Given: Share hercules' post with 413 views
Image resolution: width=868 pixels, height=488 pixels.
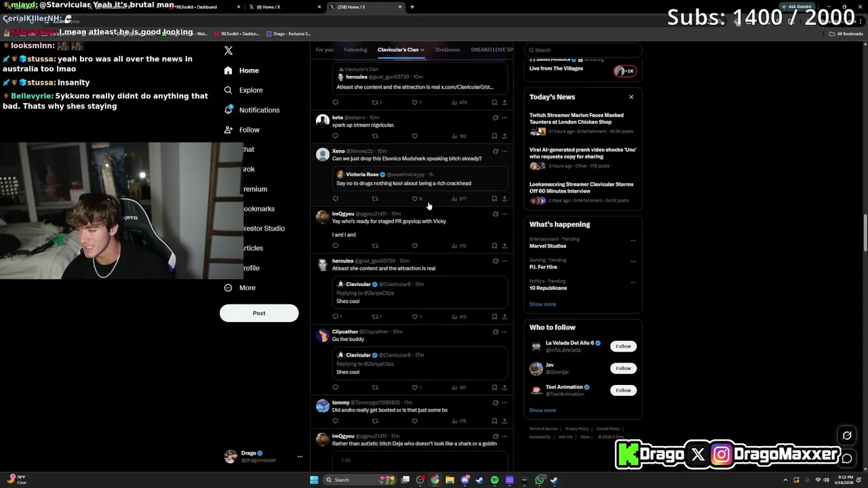Looking at the screenshot, I should (x=505, y=317).
